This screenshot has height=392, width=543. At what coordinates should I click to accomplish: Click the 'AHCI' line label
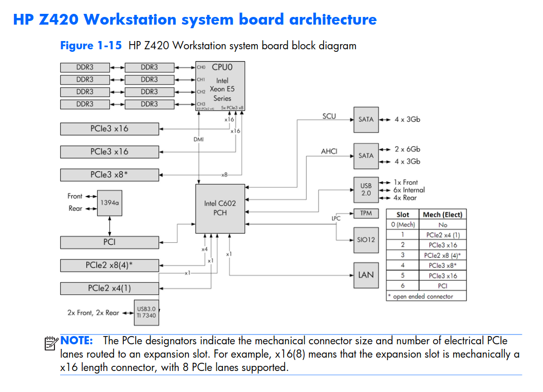329,151
